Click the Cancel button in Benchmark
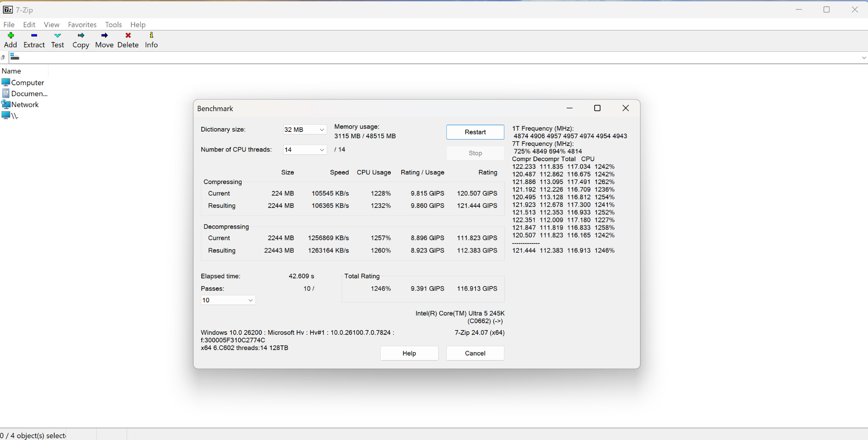Viewport: 868px width, 440px height. pyautogui.click(x=475, y=353)
